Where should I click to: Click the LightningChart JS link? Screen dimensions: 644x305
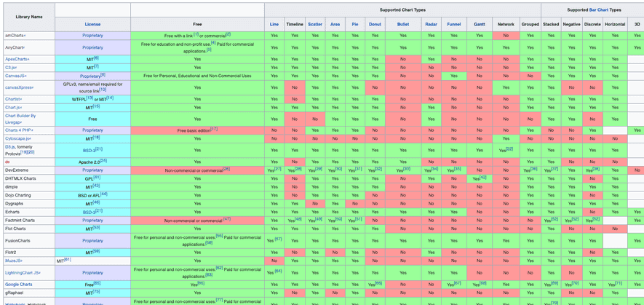22,272
